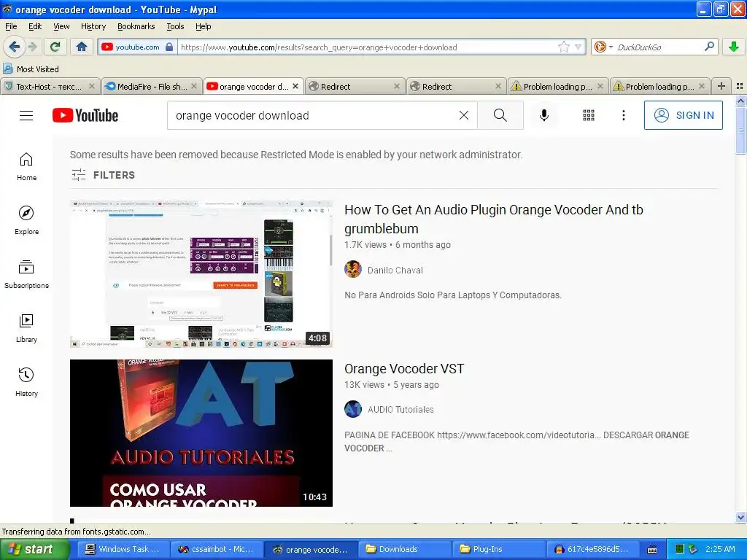Visit the AUDIO Tutoriales channel name
The width and height of the screenshot is (747, 560).
coord(400,410)
